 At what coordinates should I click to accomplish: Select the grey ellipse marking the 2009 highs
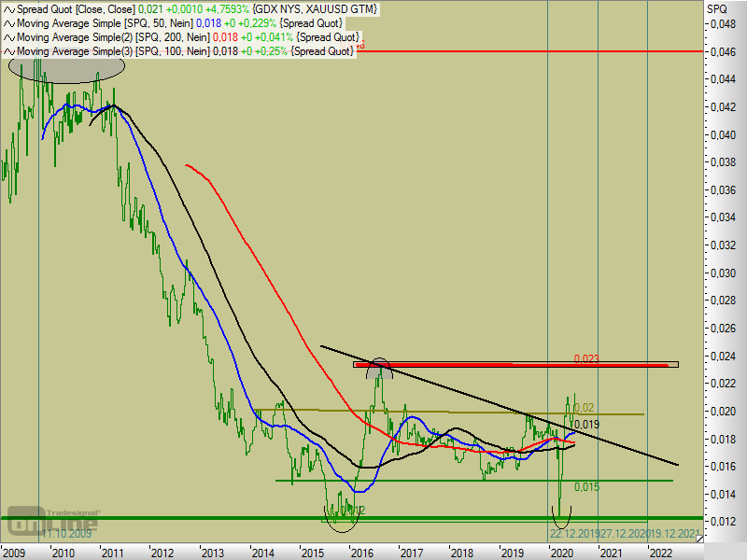click(x=66, y=67)
